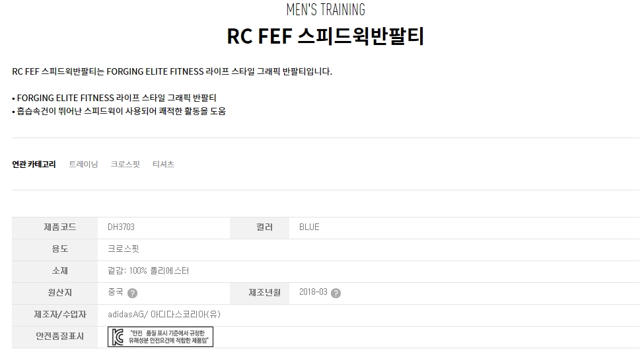Go to the 티셔츠 category link
This screenshot has height=355, width=644.
[x=163, y=165]
